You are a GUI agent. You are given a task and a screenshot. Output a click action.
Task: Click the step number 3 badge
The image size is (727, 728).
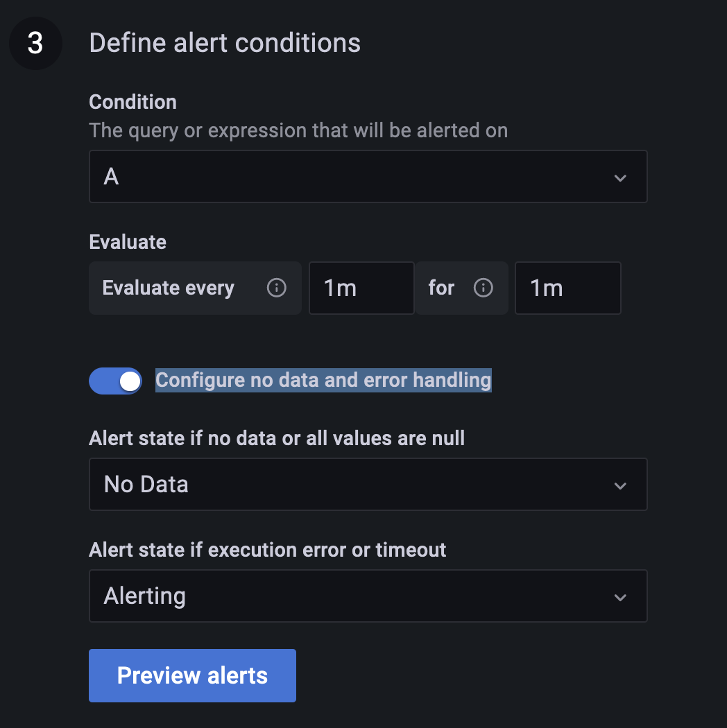pos(35,43)
